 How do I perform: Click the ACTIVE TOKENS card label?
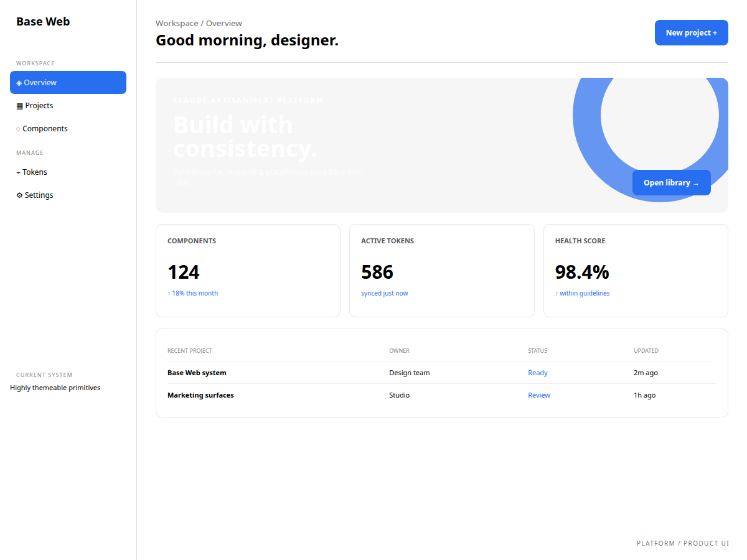click(x=387, y=241)
